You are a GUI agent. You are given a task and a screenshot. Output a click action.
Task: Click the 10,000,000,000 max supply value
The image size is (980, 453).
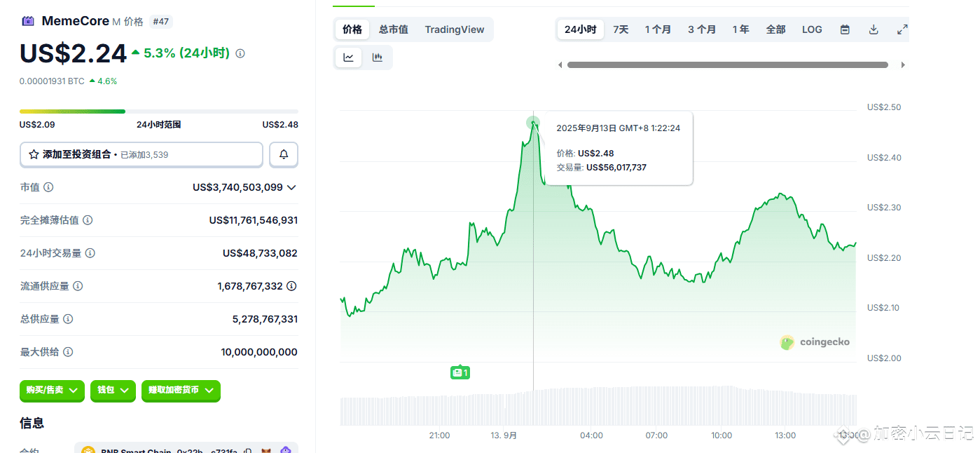[259, 352]
